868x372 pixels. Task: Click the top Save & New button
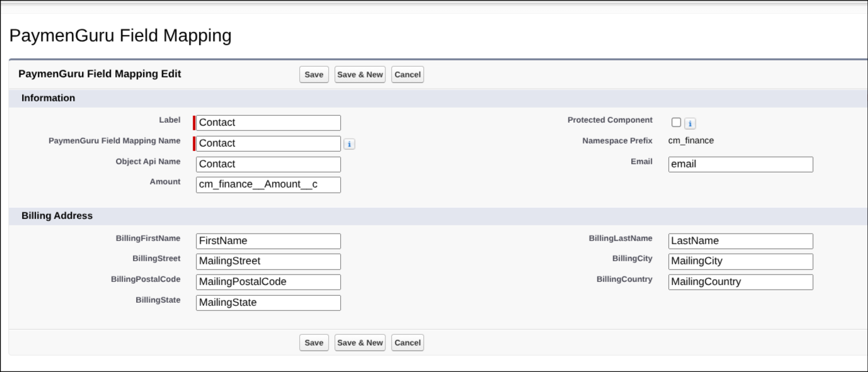[x=360, y=74]
